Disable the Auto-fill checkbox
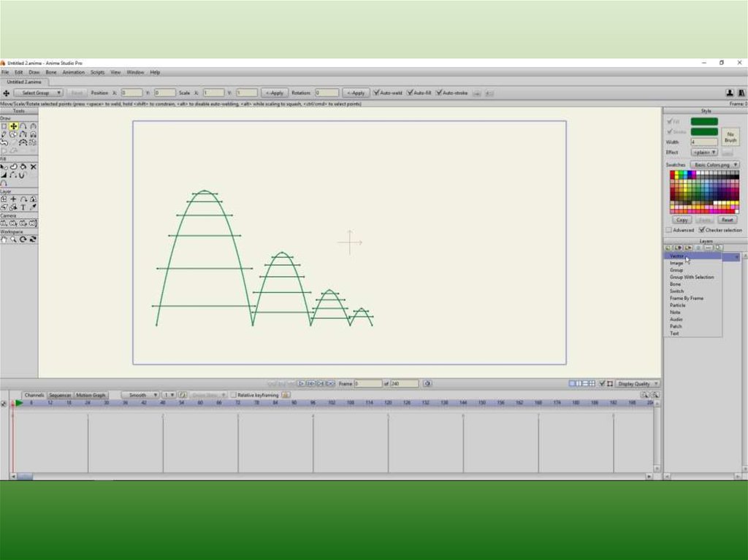This screenshot has height=560, width=748. click(x=410, y=93)
